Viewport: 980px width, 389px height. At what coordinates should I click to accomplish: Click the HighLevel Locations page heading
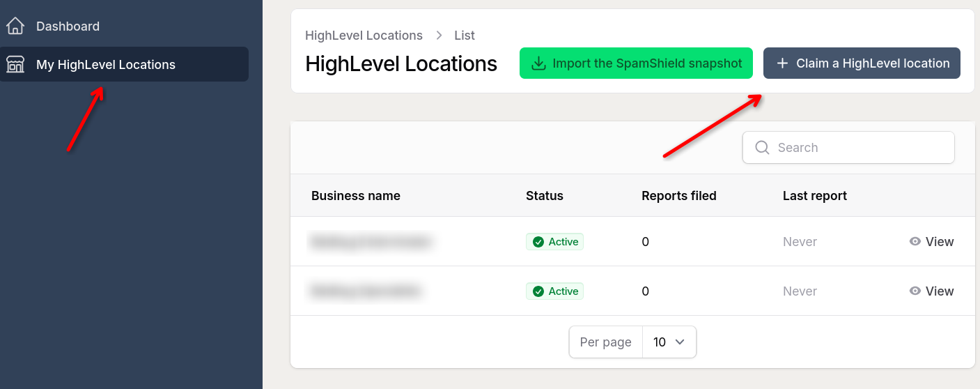(x=401, y=63)
